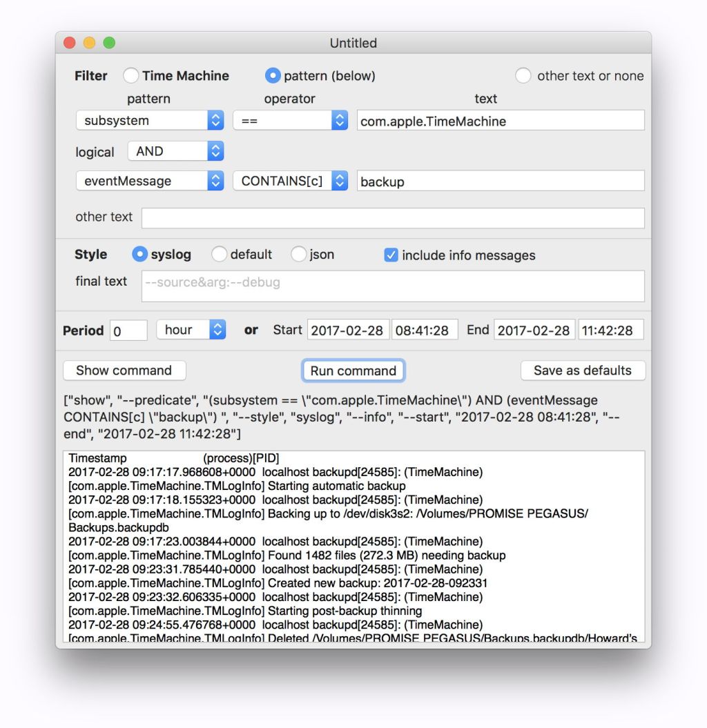Open the hour period unit dropdown

click(x=191, y=330)
